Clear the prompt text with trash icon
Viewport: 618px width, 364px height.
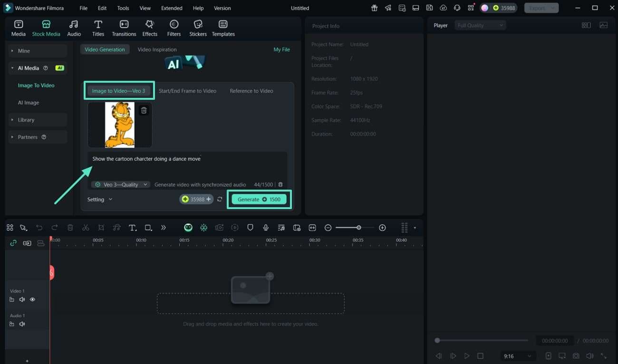click(280, 184)
